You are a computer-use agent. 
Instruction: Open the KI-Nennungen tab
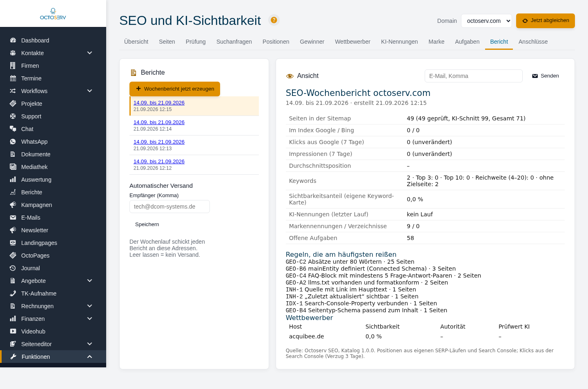(399, 42)
